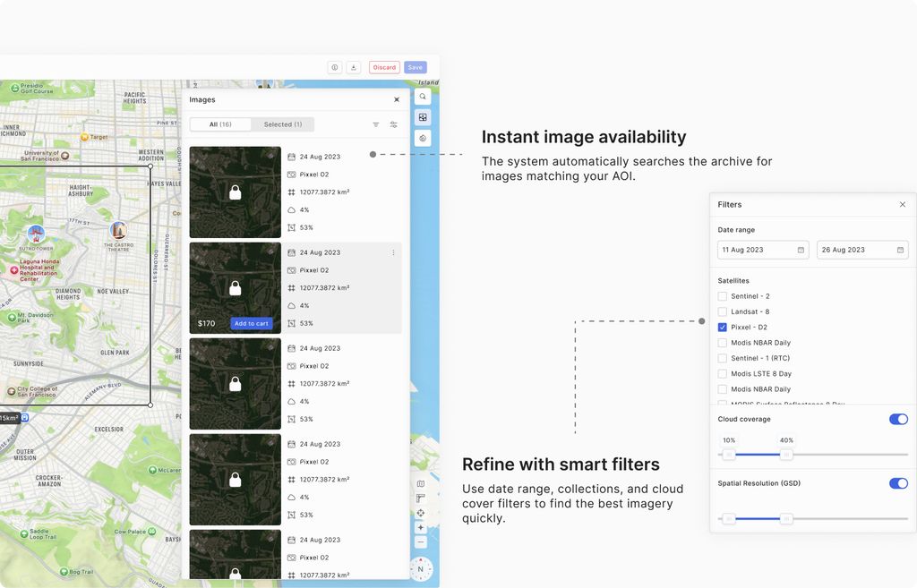Click the $170 price label
The height and width of the screenshot is (588, 917).
pos(207,323)
